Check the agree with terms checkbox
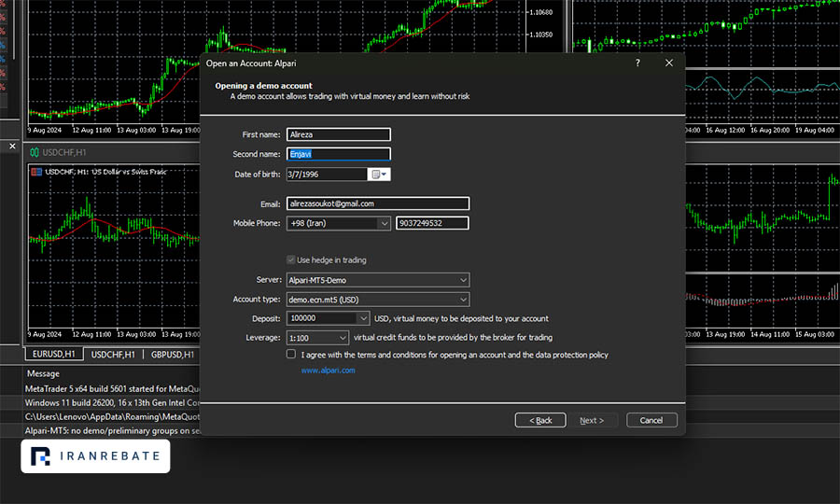840x504 pixels. pyautogui.click(x=291, y=354)
